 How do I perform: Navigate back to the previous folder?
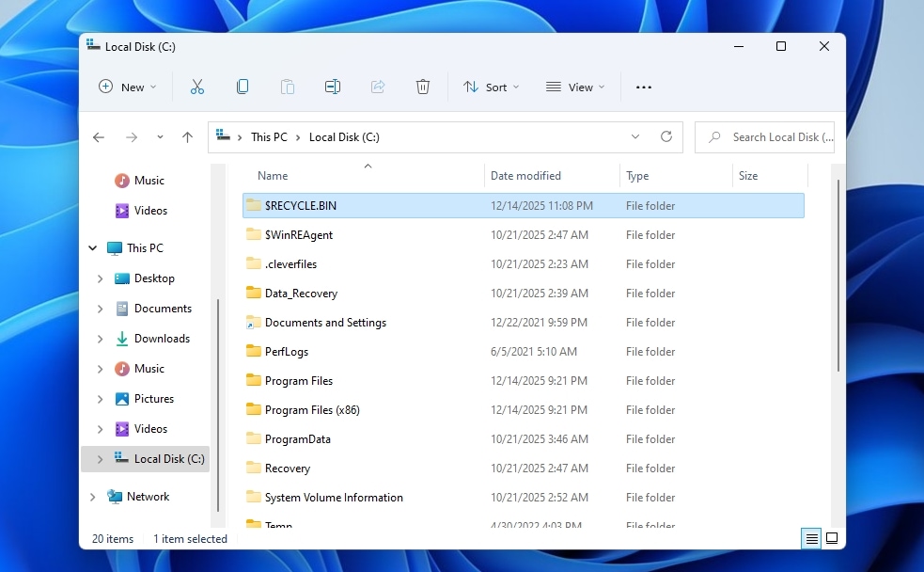[98, 136]
